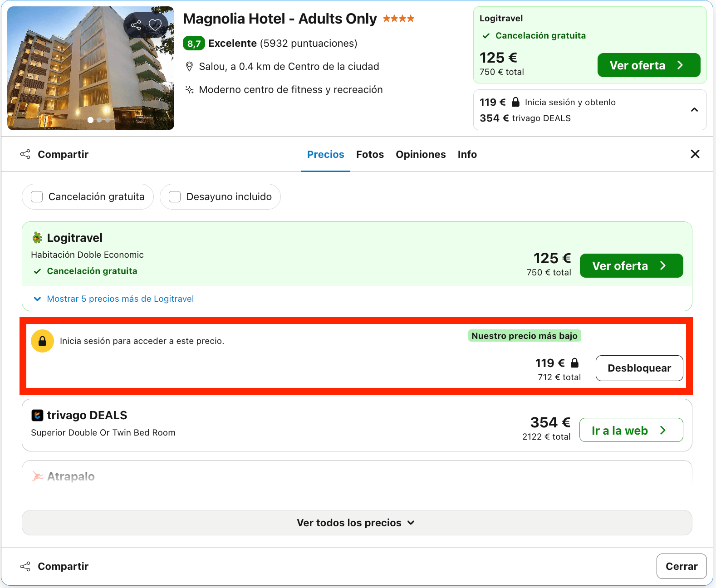Switch to the Fotos tab
716x588 pixels.
click(x=370, y=154)
